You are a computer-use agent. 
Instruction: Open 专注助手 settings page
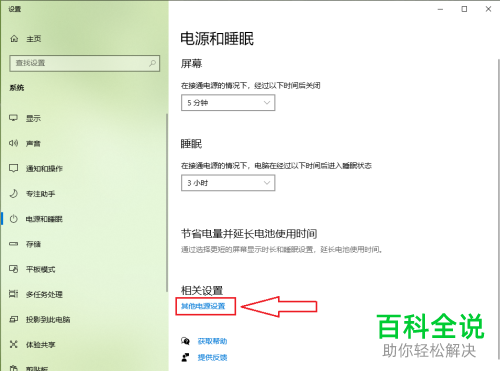point(41,194)
